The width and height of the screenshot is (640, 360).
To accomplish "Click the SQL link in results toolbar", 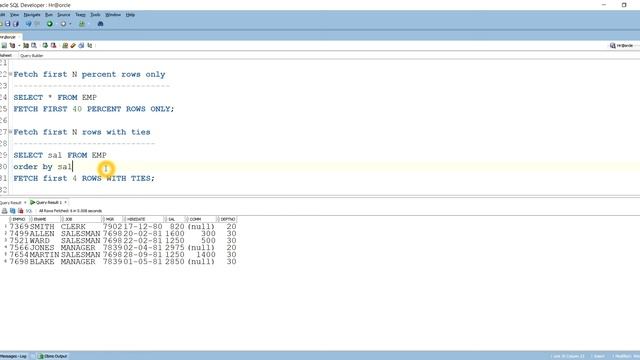I will pos(29,211).
